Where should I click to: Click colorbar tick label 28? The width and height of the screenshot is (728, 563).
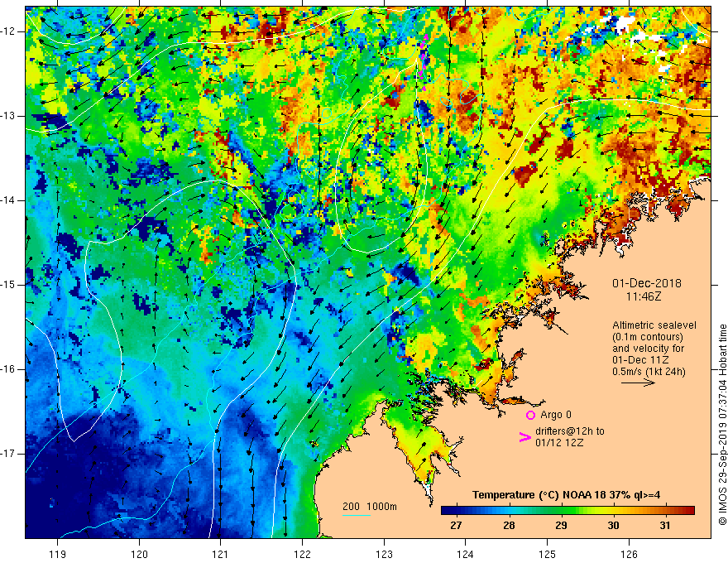coord(509,526)
